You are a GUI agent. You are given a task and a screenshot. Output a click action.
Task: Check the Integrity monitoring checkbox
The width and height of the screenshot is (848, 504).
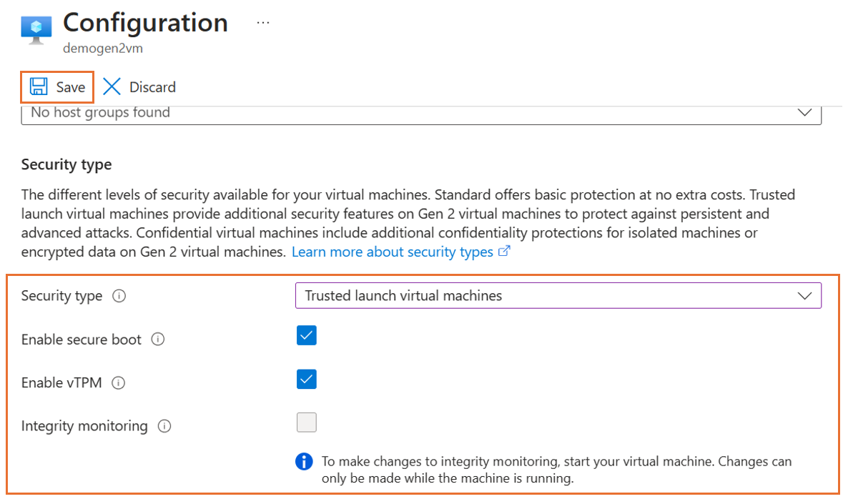(306, 423)
